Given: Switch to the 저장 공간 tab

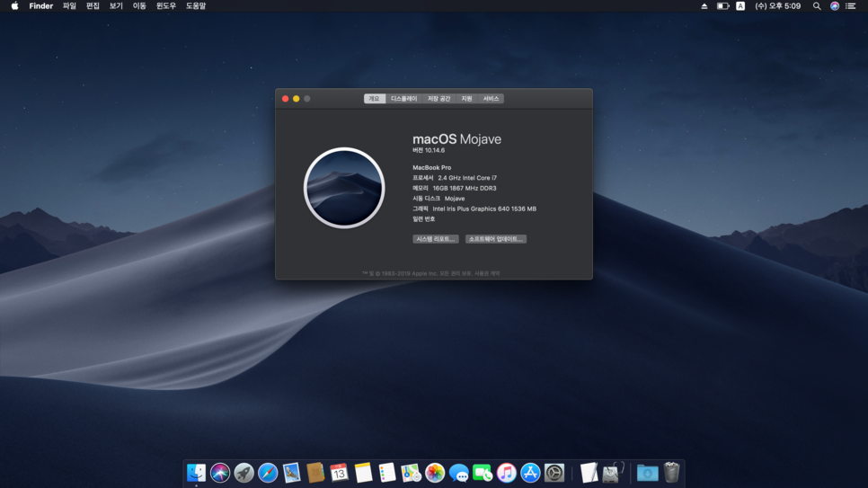Looking at the screenshot, I should pyautogui.click(x=439, y=99).
